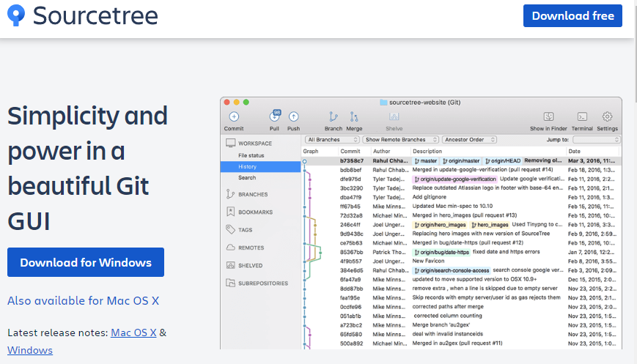
Task: Click the Shelve toolbar icon
Action: coord(394,117)
